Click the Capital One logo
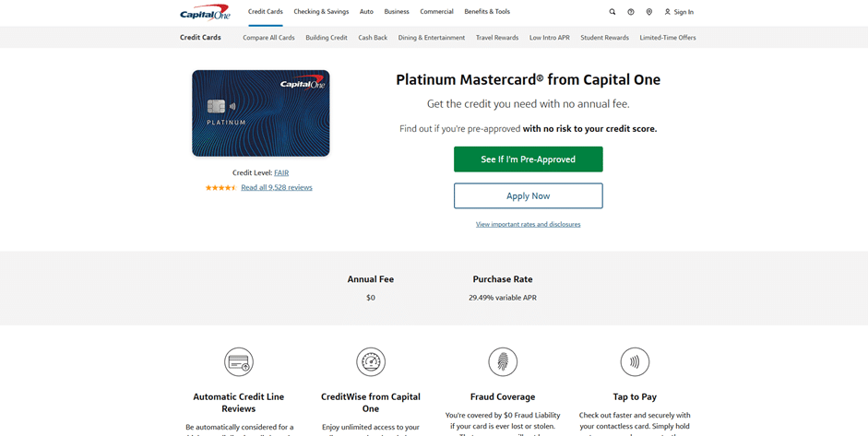868x436 pixels. click(205, 13)
